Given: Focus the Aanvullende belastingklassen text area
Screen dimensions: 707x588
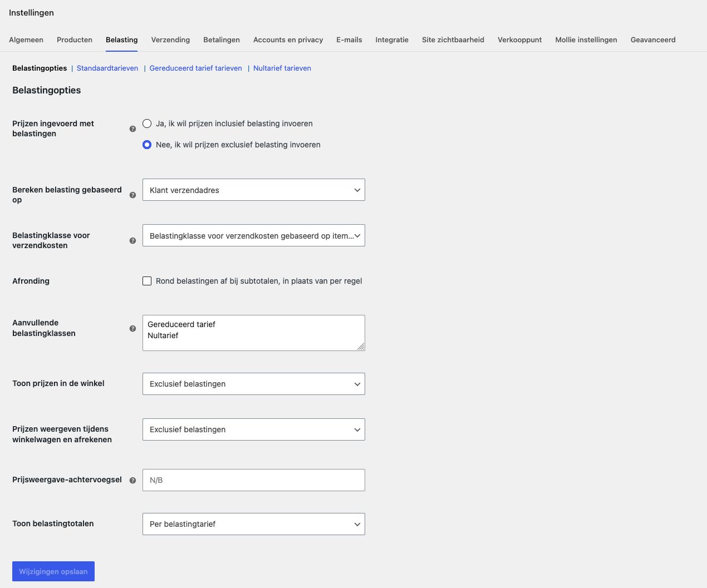Looking at the screenshot, I should (254, 333).
